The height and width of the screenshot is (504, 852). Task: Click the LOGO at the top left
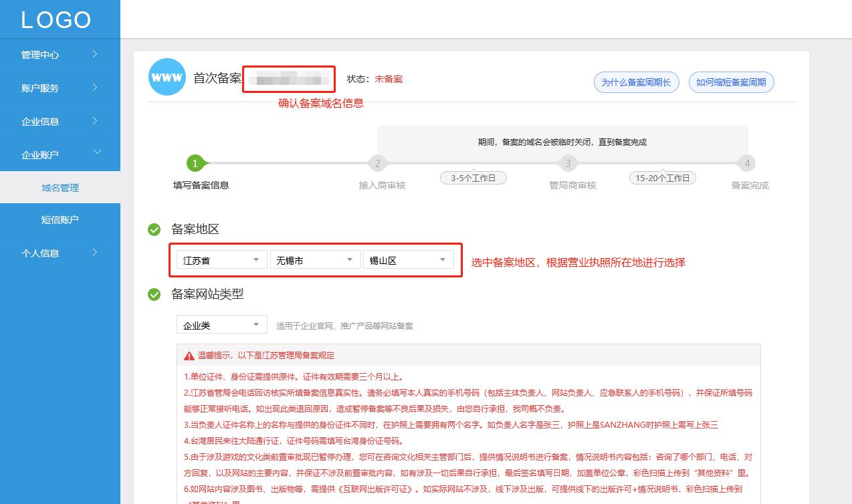[x=56, y=19]
